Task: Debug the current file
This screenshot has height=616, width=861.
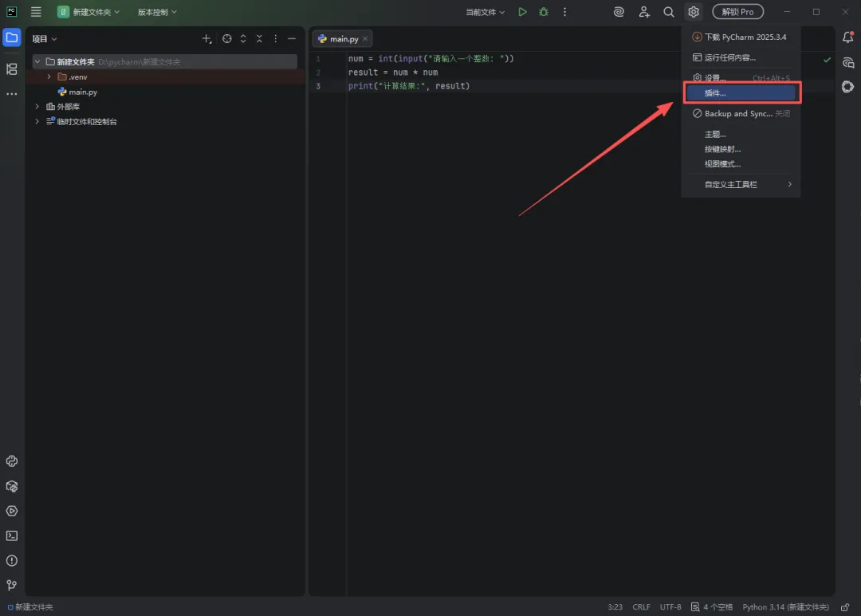Action: (544, 11)
